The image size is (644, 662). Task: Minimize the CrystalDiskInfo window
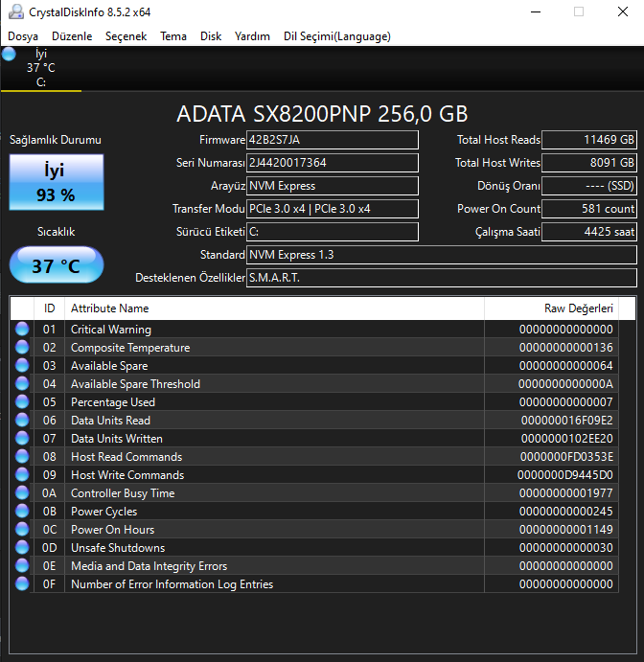point(536,11)
